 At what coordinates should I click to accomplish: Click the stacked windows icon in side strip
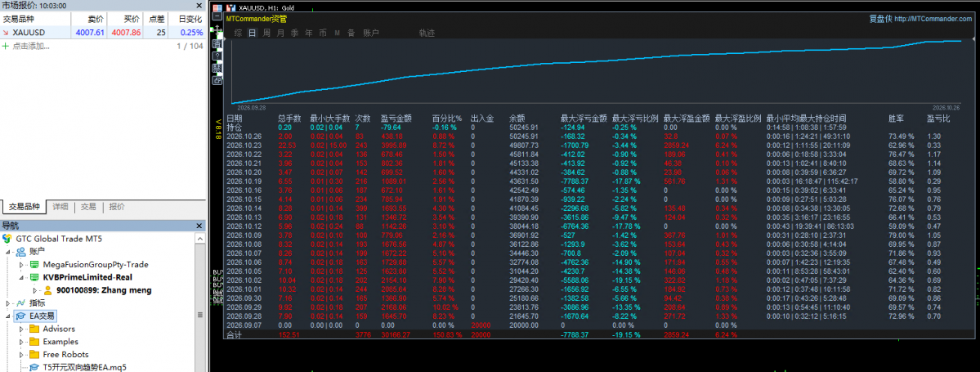(217, 80)
